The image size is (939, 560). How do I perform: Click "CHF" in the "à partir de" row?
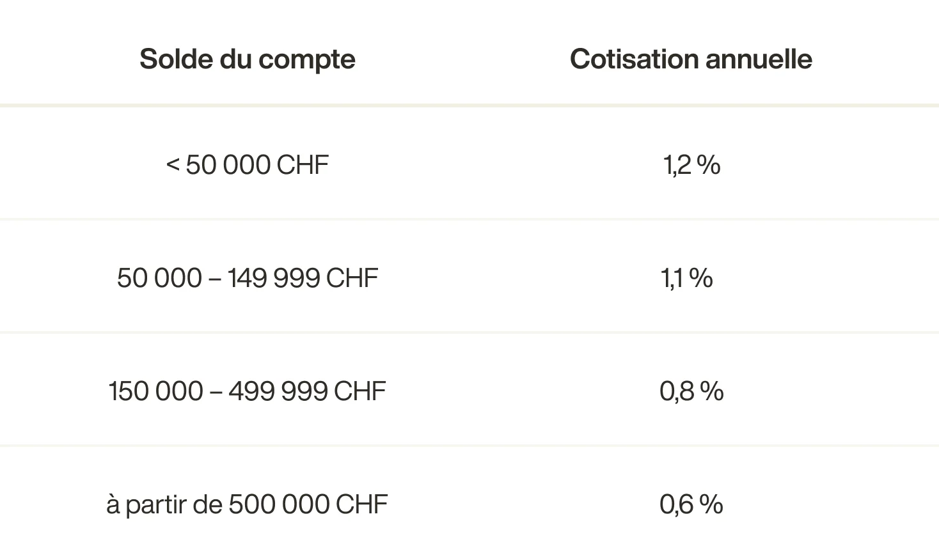point(361,504)
